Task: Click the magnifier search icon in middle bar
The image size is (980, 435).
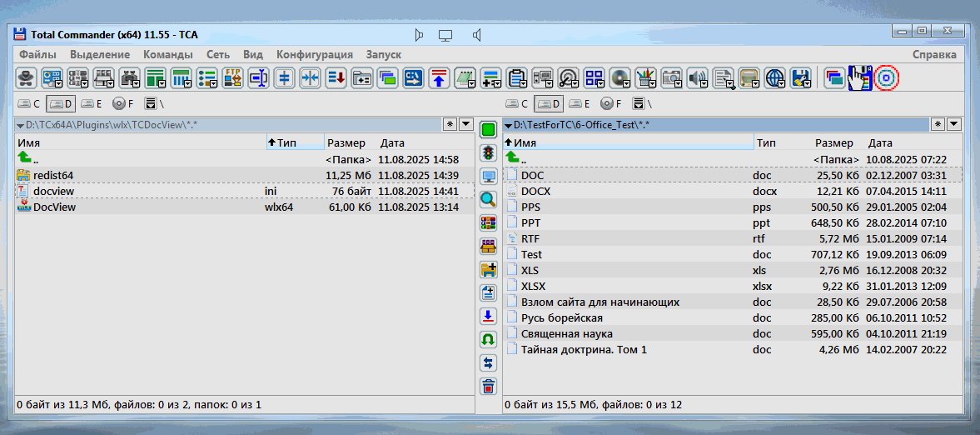Action: coord(489,199)
